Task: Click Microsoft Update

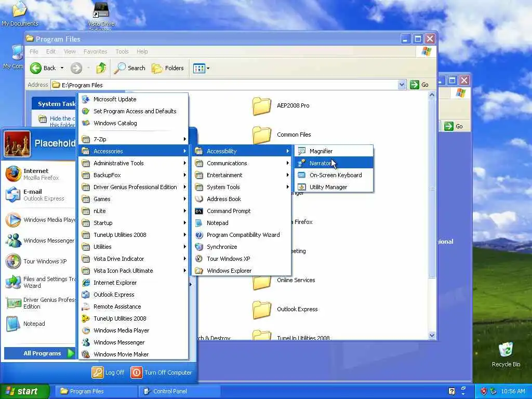Action: (134, 99)
